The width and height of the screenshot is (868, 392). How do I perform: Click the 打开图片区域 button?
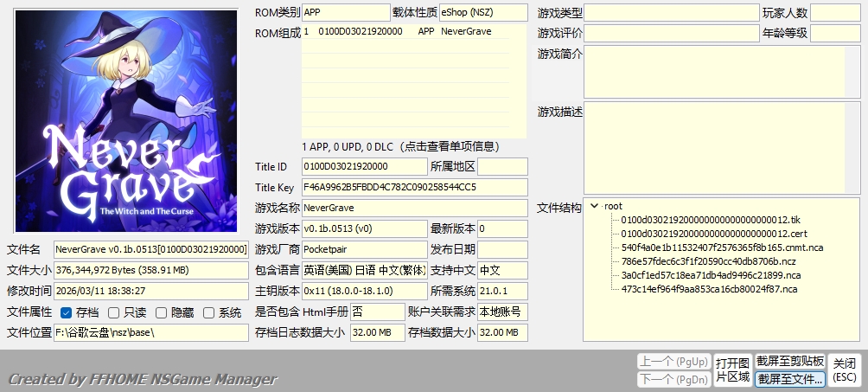coord(732,370)
